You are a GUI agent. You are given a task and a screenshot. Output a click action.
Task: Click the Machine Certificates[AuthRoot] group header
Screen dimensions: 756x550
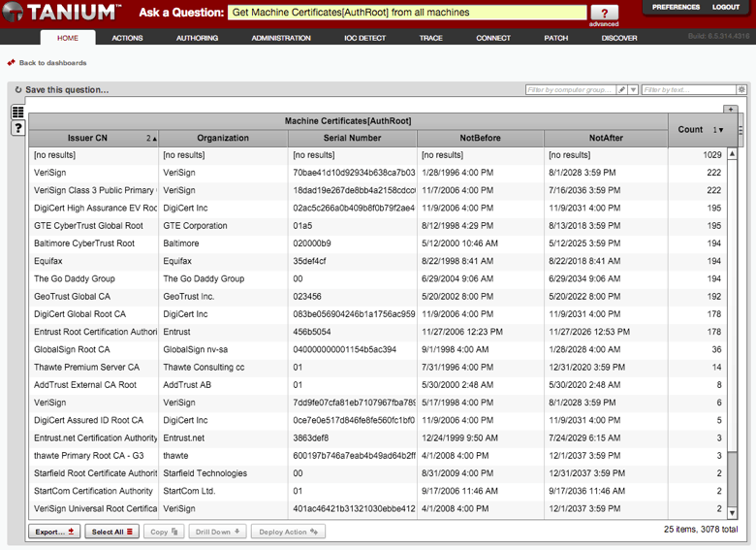[x=348, y=121]
